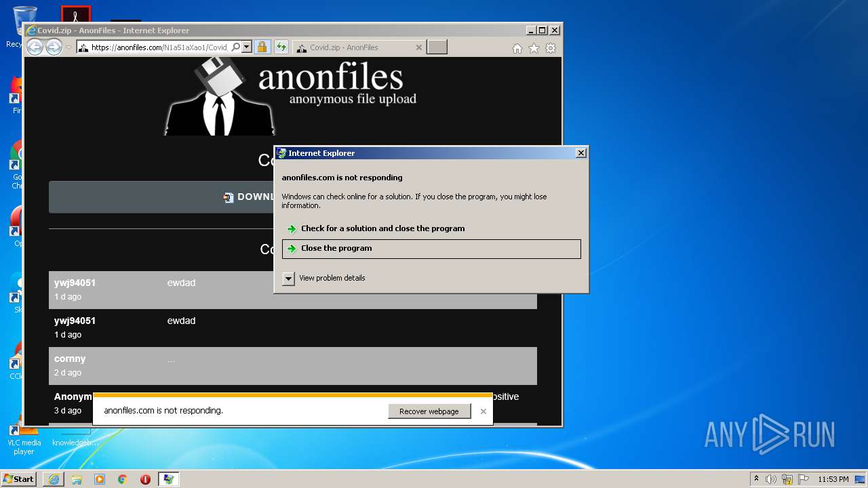868x488 pixels.
Task: Open Opera from the taskbar
Action: [x=145, y=479]
